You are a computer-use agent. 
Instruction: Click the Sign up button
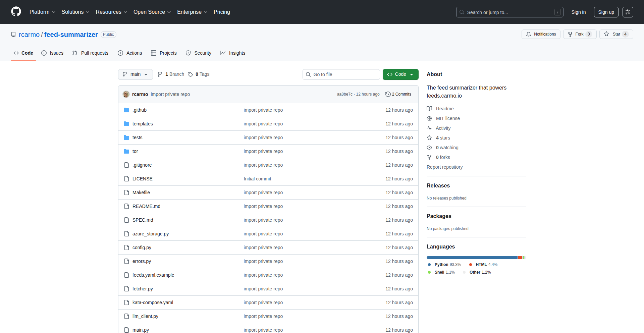[x=606, y=12]
